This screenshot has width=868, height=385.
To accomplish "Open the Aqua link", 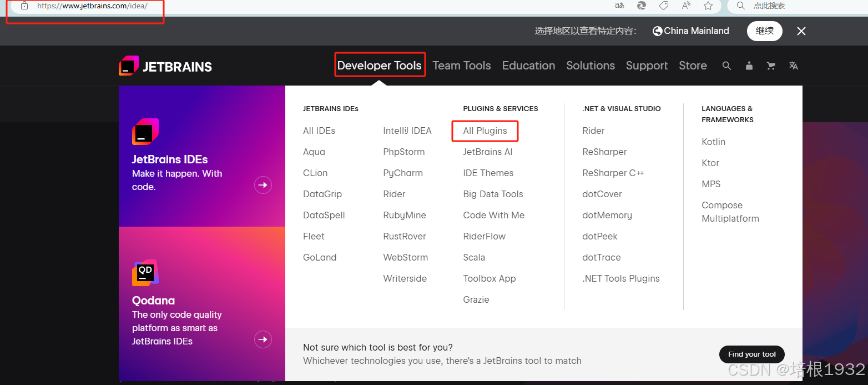I will (314, 152).
